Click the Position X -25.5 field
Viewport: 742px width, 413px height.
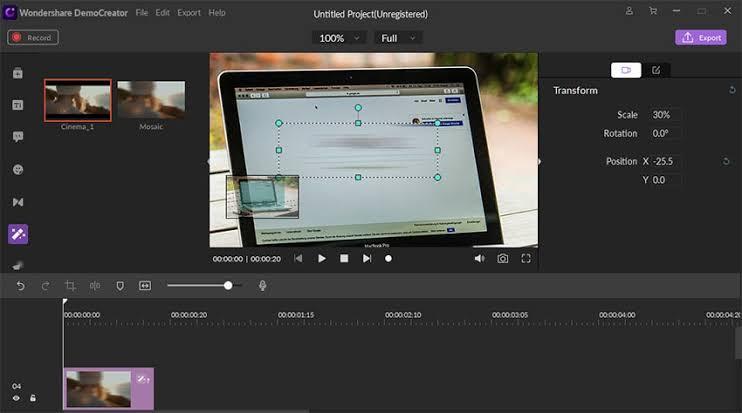tap(667, 161)
